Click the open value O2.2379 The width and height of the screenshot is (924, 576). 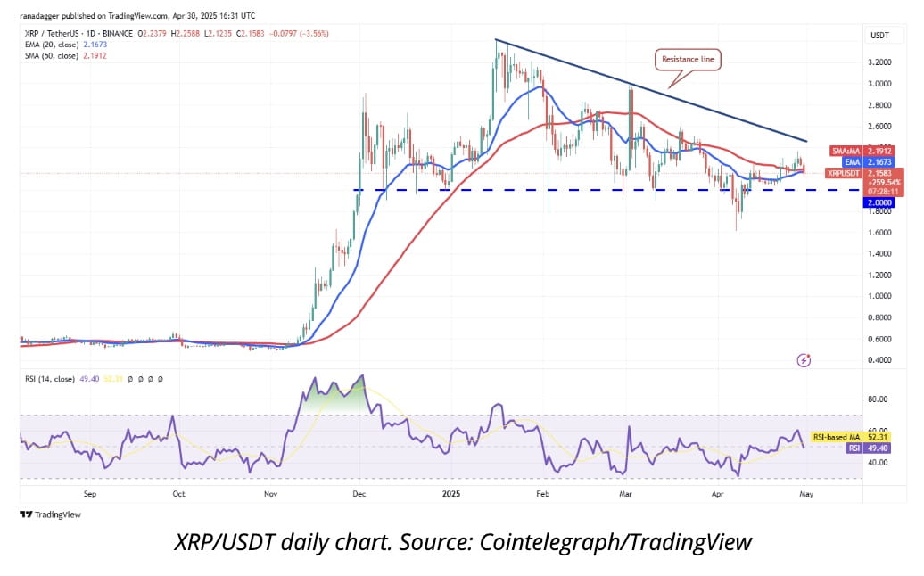[153, 34]
